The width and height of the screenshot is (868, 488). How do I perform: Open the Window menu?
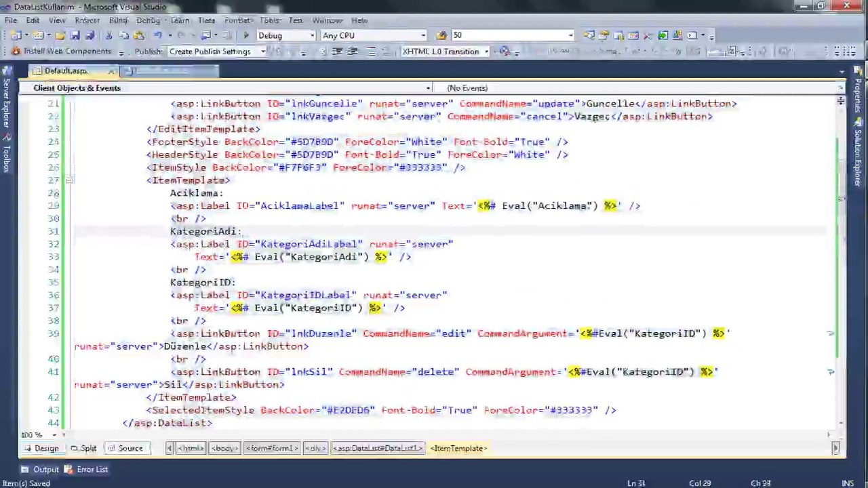pyautogui.click(x=327, y=20)
